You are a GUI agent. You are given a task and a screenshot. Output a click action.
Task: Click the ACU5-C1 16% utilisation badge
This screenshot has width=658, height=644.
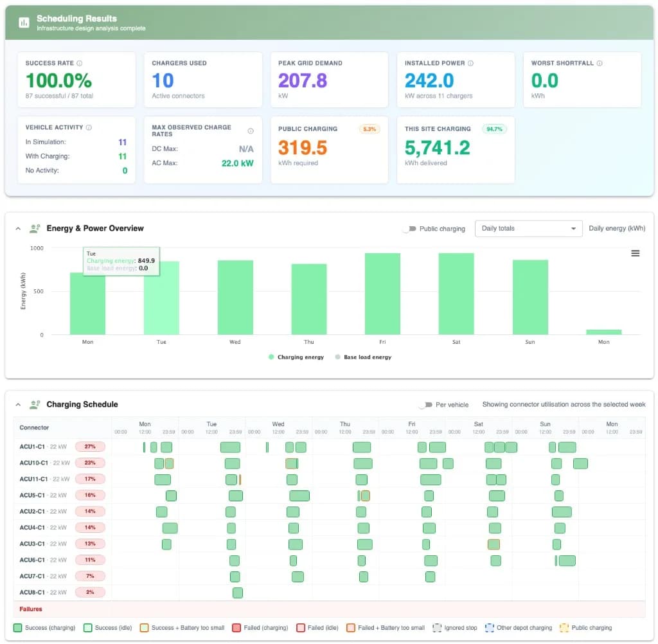point(90,496)
